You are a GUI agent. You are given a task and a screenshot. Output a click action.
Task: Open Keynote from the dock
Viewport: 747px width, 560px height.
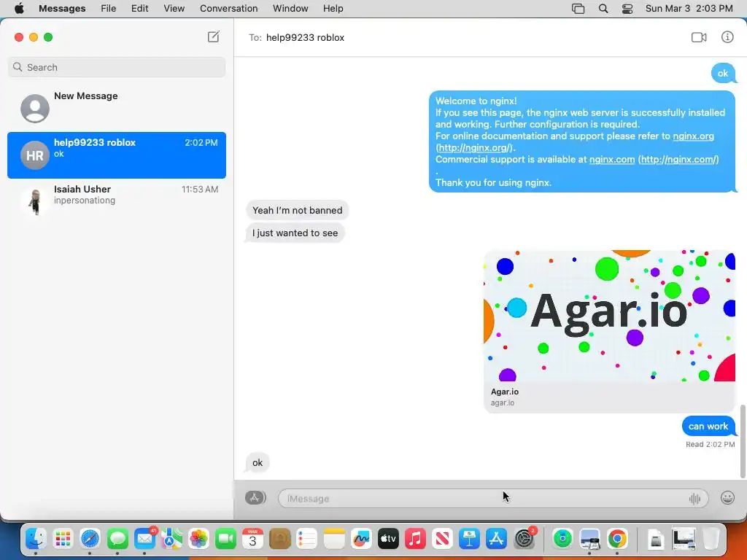tap(469, 539)
